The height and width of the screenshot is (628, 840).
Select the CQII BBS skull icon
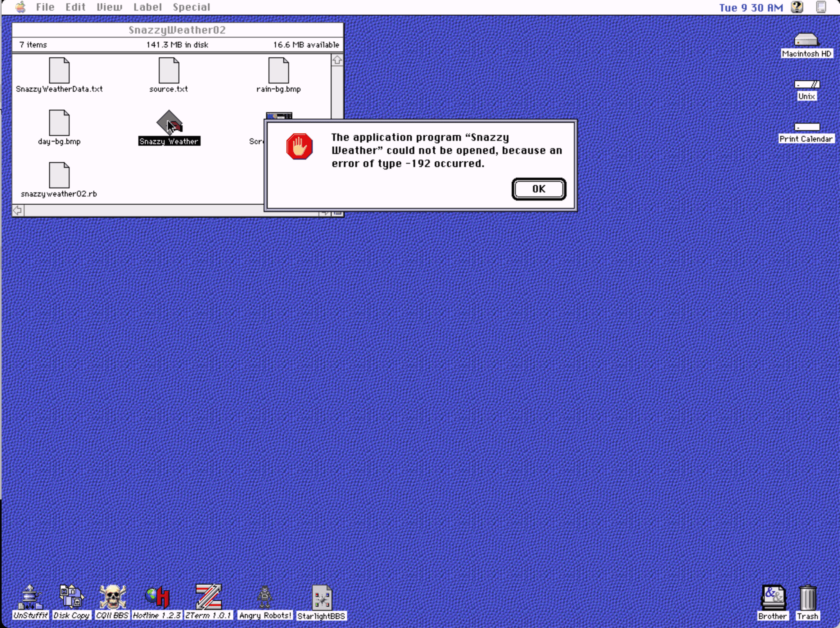click(x=112, y=597)
